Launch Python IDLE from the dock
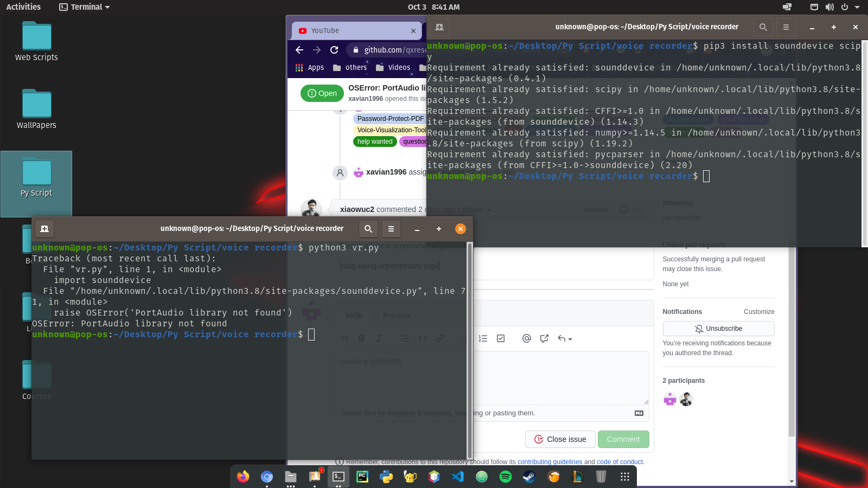 coord(386,477)
